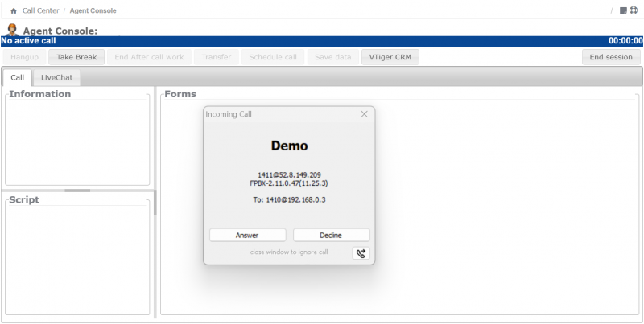644x324 pixels.
Task: Click the Hangup button
Action: pyautogui.click(x=24, y=58)
